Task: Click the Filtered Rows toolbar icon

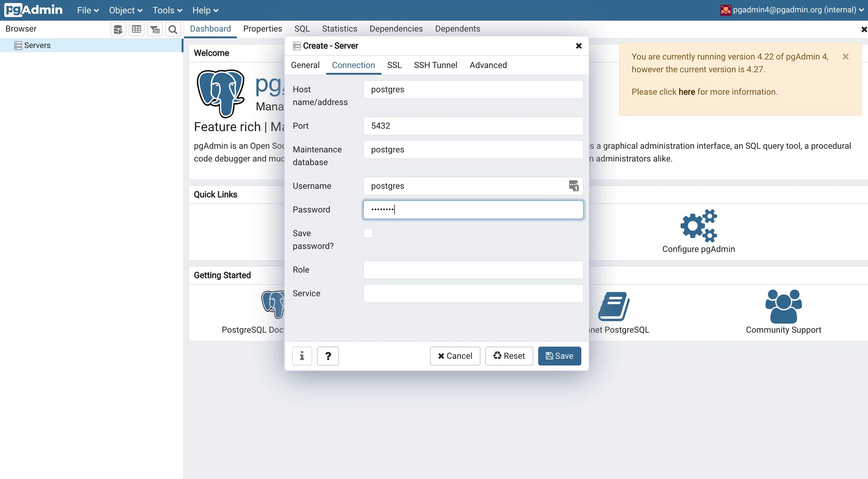Action: tap(155, 29)
